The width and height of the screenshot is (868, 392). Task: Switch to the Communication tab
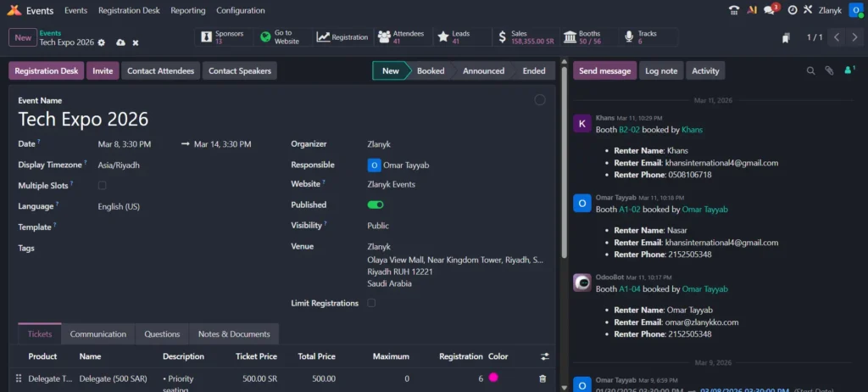[x=98, y=334]
